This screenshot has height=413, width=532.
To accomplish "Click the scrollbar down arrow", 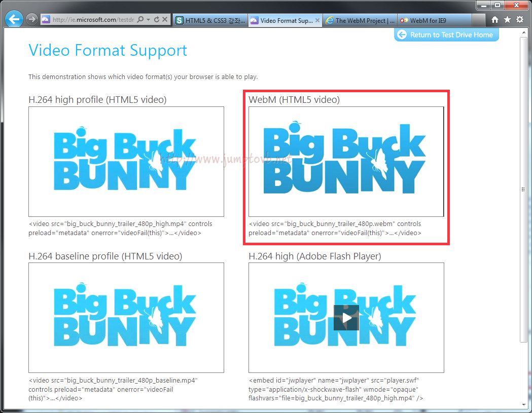I will point(523,405).
